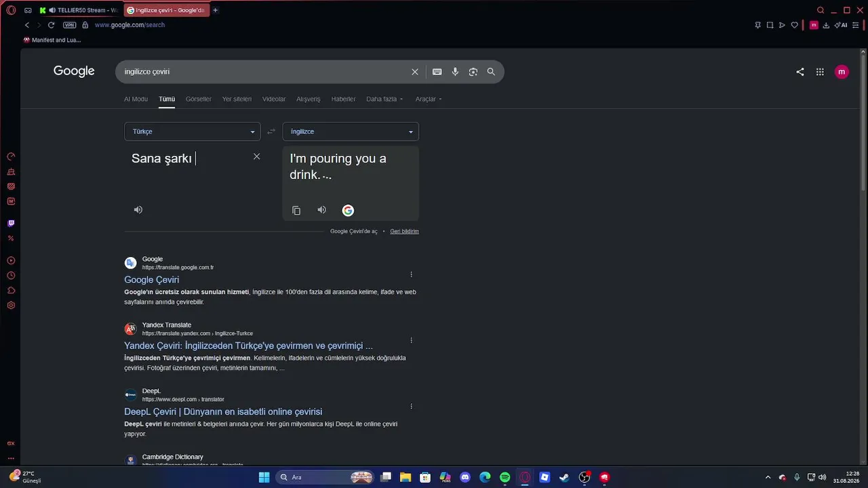Image resolution: width=868 pixels, height=488 pixels.
Task: Switch to the AI Modu tab
Action: point(136,99)
